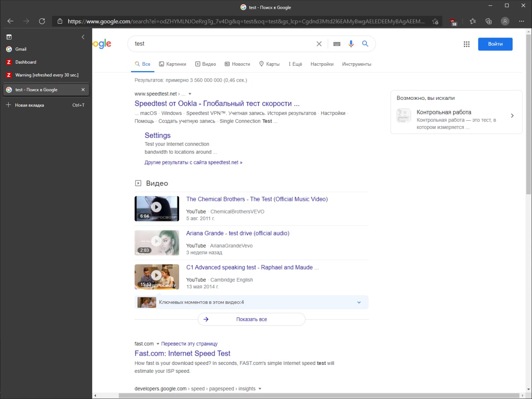Open the browser profile avatar
Viewport: 532px width, 399px height.
(x=505, y=21)
